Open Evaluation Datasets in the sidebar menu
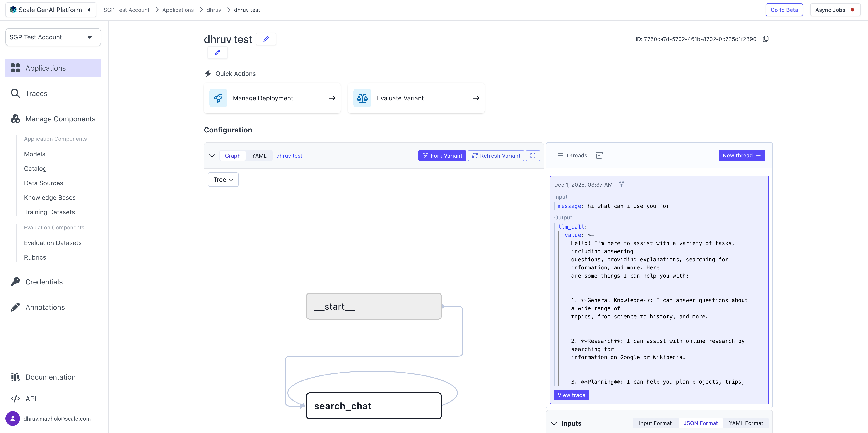The height and width of the screenshot is (433, 868). (x=53, y=243)
